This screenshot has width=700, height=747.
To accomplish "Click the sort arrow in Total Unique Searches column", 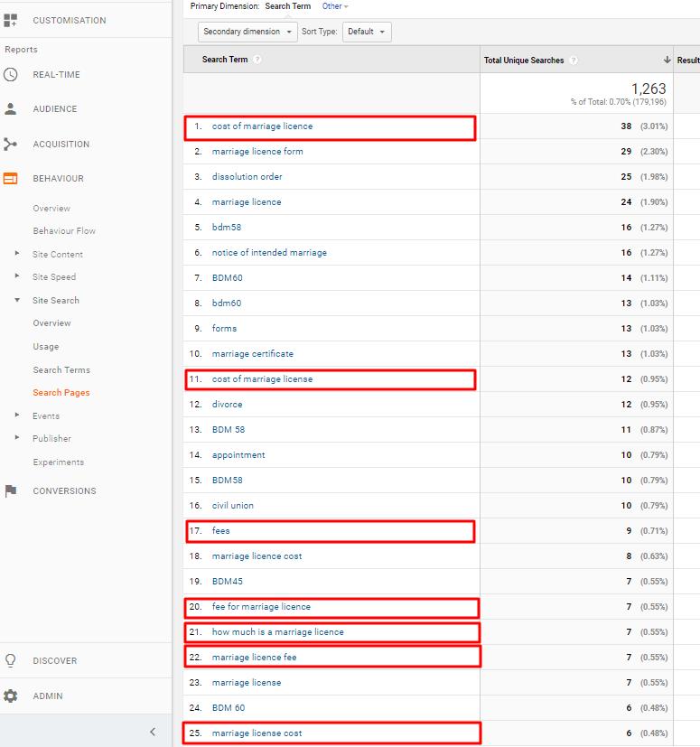I will [x=667, y=60].
